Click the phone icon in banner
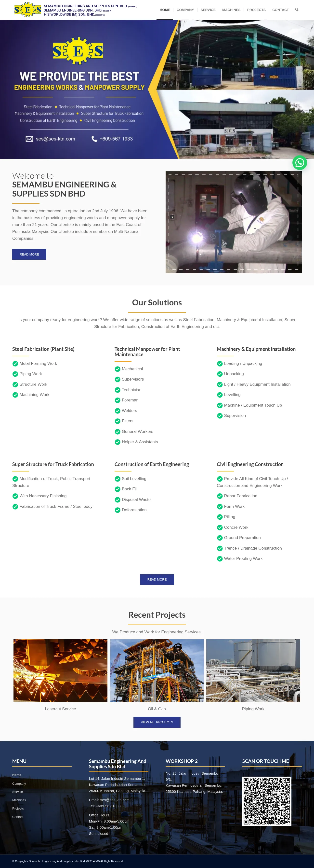 [94, 139]
